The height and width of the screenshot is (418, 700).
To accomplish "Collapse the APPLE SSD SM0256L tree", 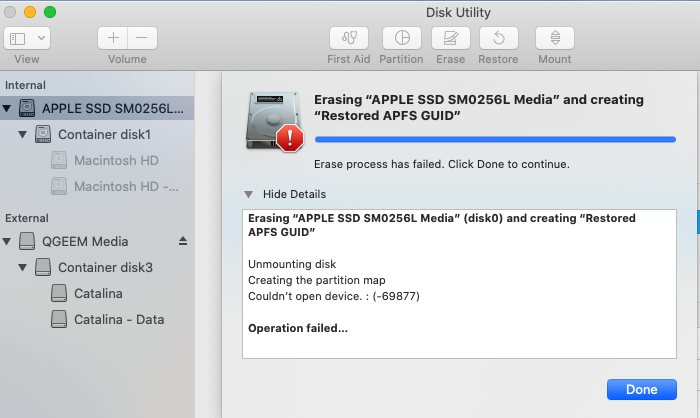I will click(7, 108).
